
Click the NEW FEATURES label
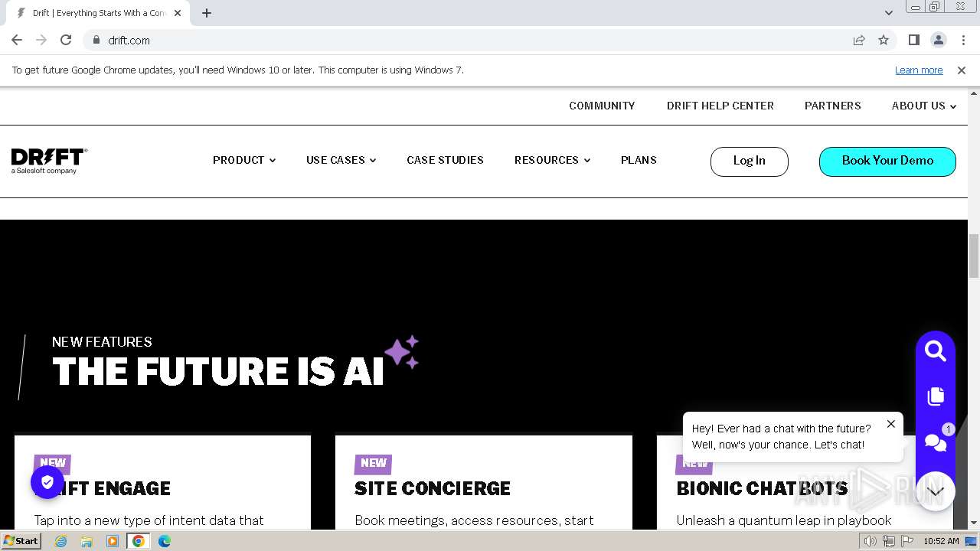(x=102, y=342)
